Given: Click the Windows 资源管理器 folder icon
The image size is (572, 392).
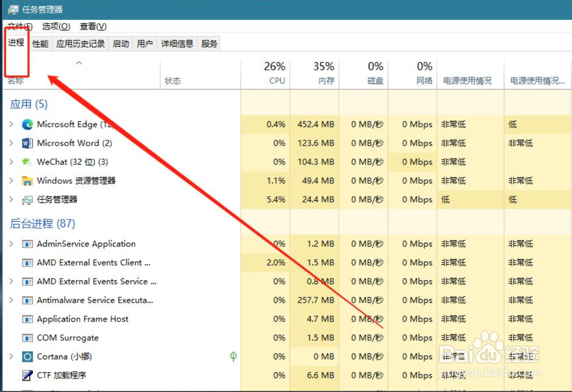Looking at the screenshot, I should tap(27, 181).
